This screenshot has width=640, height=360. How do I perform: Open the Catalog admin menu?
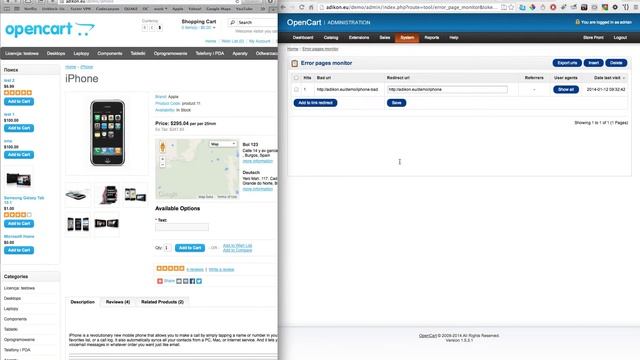pos(331,38)
